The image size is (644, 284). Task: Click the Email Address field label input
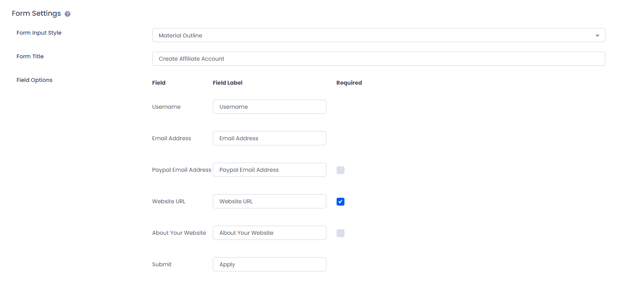point(269,138)
